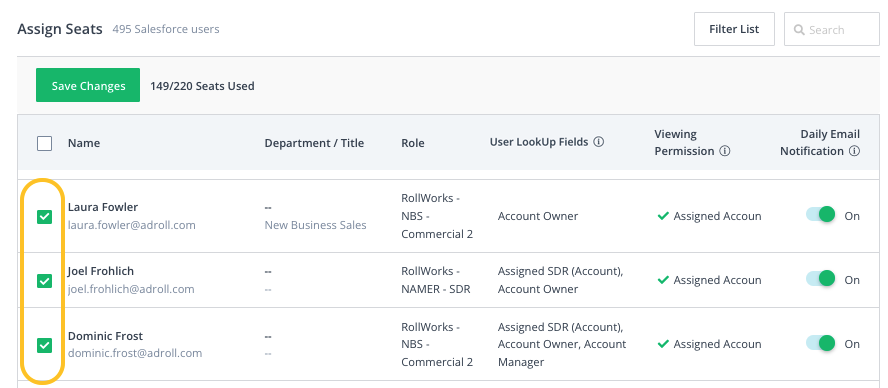Click the On label beside Joel Frohlich's toggle

point(852,280)
